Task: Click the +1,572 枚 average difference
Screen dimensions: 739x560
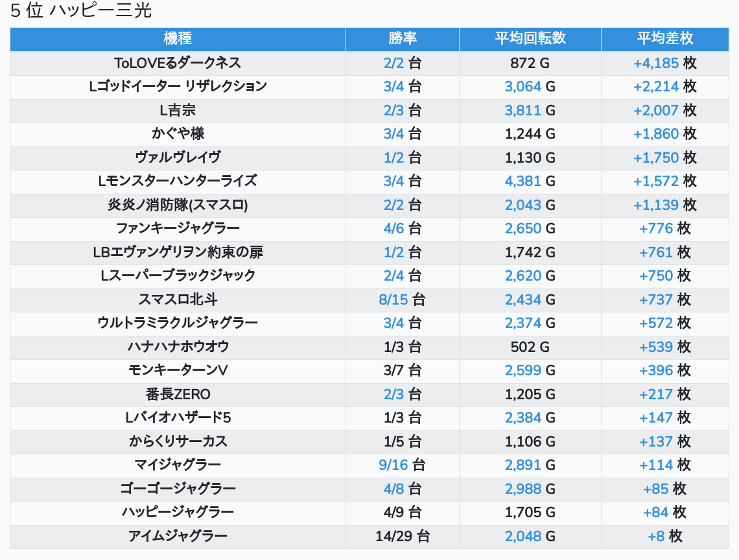Action: [x=665, y=181]
